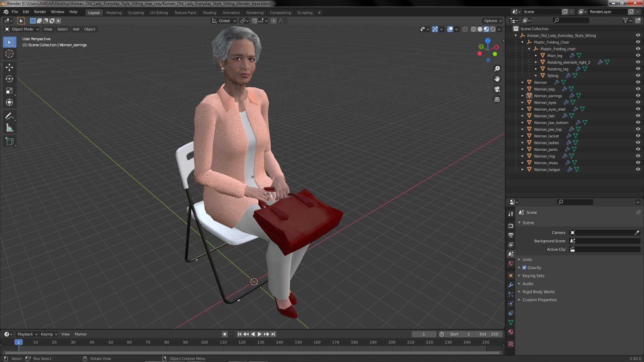Open the Output properties tab

511,235
